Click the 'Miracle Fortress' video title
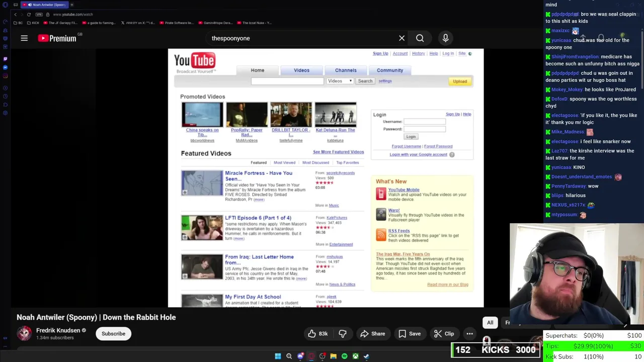644x362 pixels. click(259, 176)
